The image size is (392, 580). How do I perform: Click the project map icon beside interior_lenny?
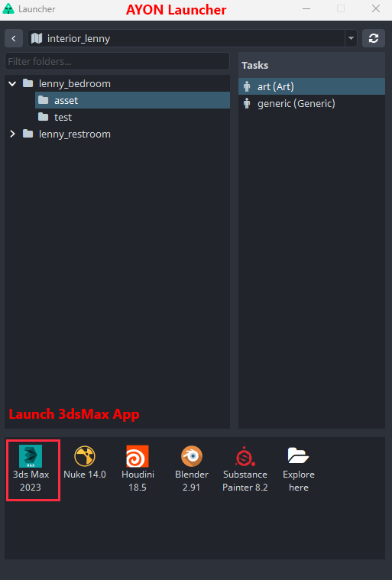36,38
